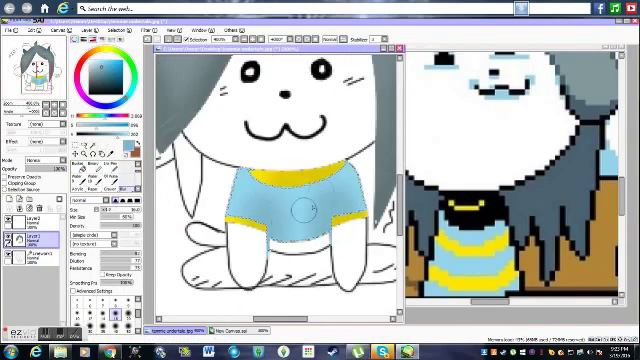Switch to the New Canvas.sai tab
The height and width of the screenshot is (360, 640).
[x=239, y=331]
